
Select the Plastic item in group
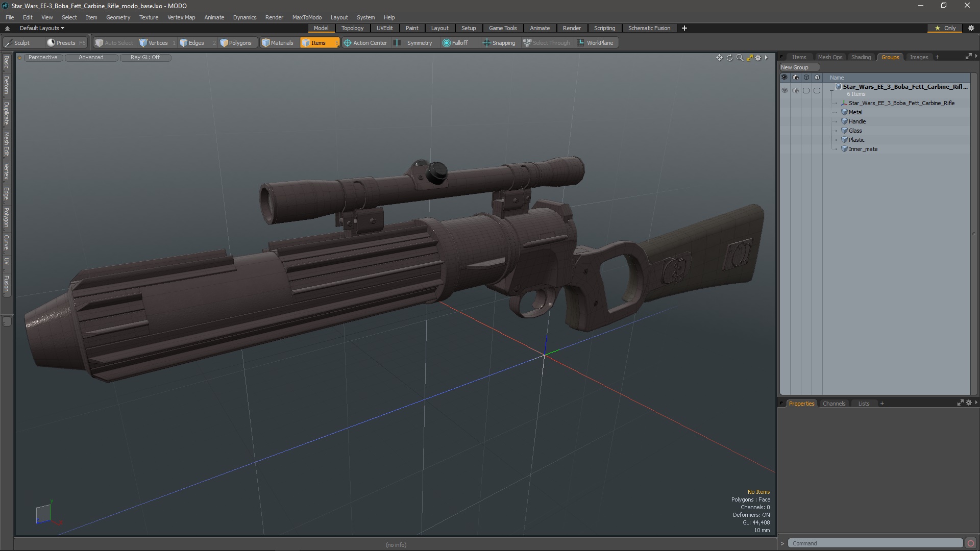pyautogui.click(x=856, y=140)
